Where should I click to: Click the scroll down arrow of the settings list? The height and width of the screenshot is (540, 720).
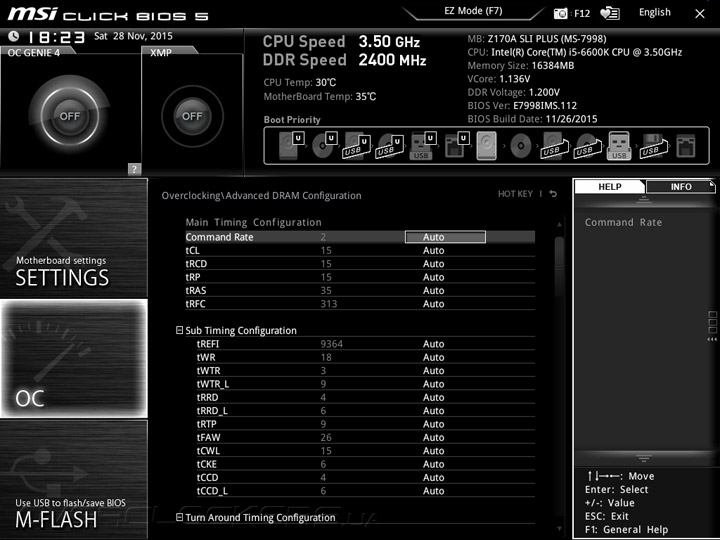tap(559, 529)
